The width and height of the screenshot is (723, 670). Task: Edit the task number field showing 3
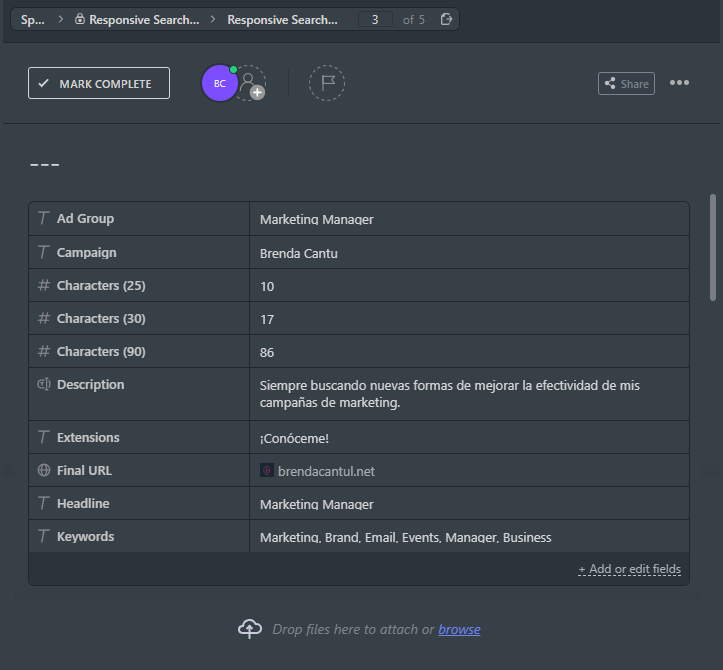(x=375, y=19)
